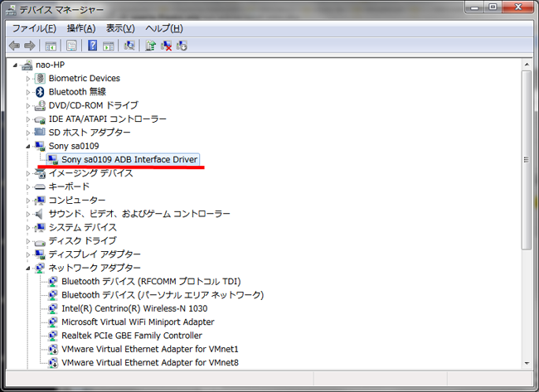Image resolution: width=539 pixels, height=392 pixels.
Task: Expand the Biometric Devices node
Action: click(x=28, y=79)
